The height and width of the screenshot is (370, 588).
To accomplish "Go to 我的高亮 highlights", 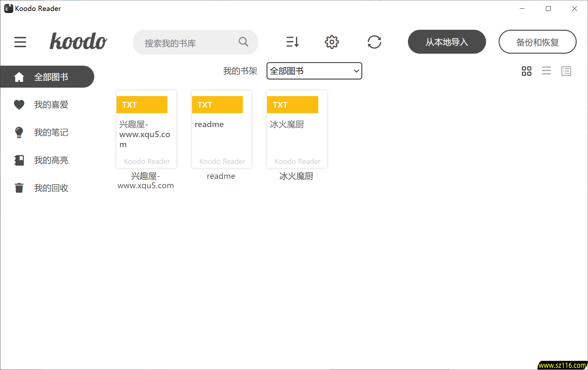I will click(x=51, y=160).
